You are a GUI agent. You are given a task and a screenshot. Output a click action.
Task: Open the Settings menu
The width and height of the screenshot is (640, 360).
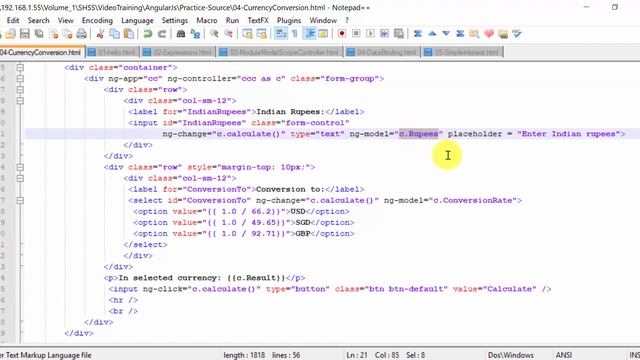175,20
